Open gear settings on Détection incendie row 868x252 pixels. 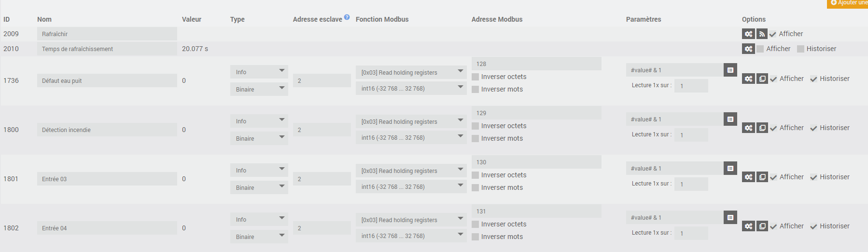pyautogui.click(x=748, y=128)
